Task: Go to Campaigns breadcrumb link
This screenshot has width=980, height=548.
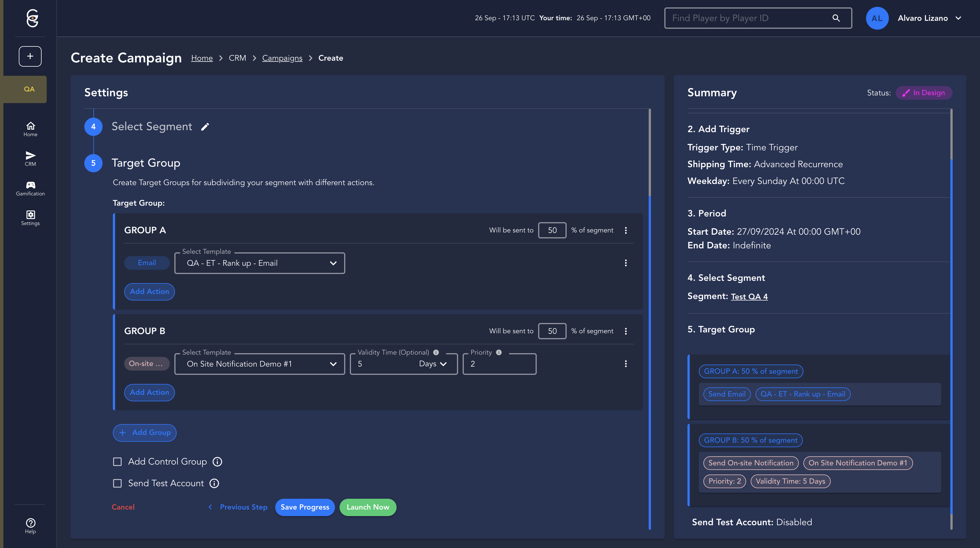Action: 282,58
